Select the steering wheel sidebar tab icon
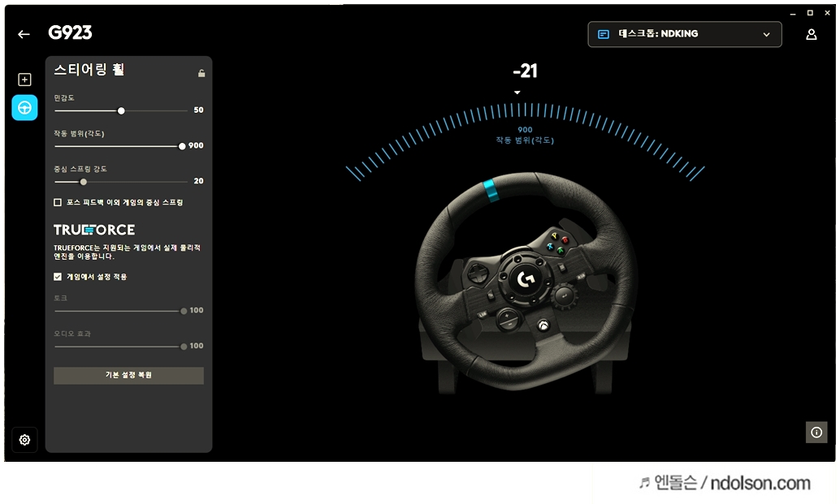Image resolution: width=840 pixels, height=504 pixels. tap(24, 108)
